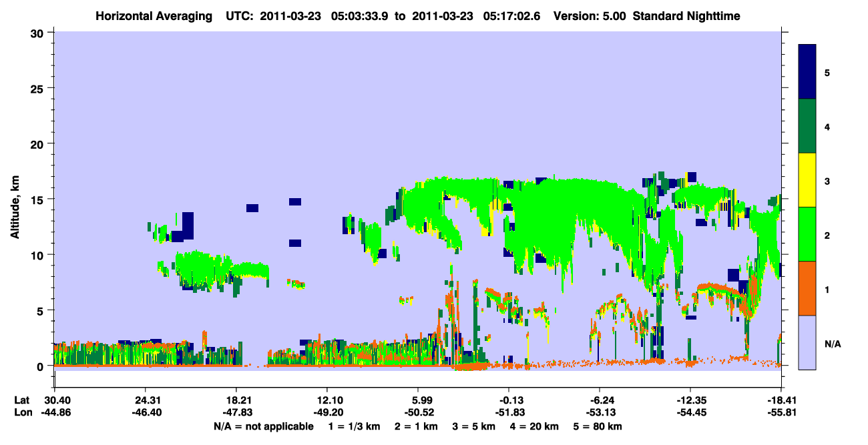Click the 10 altitude tick label
The height and width of the screenshot is (445, 868).
pos(39,255)
